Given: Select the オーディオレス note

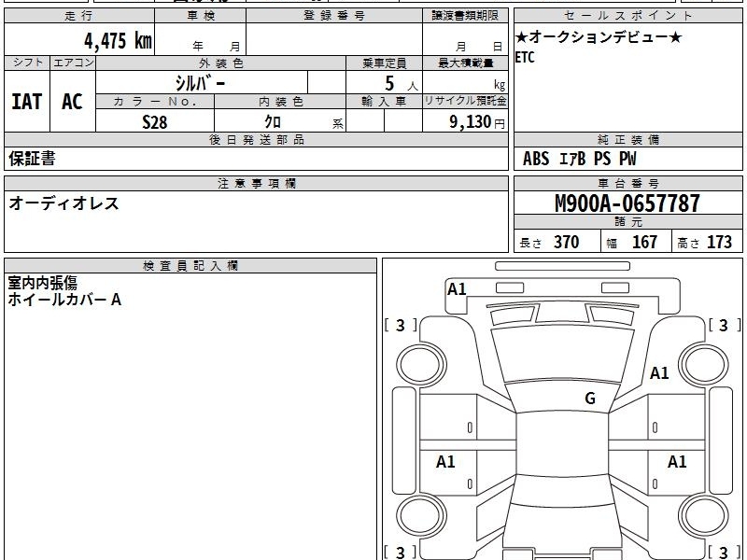Looking at the screenshot, I should tap(63, 203).
